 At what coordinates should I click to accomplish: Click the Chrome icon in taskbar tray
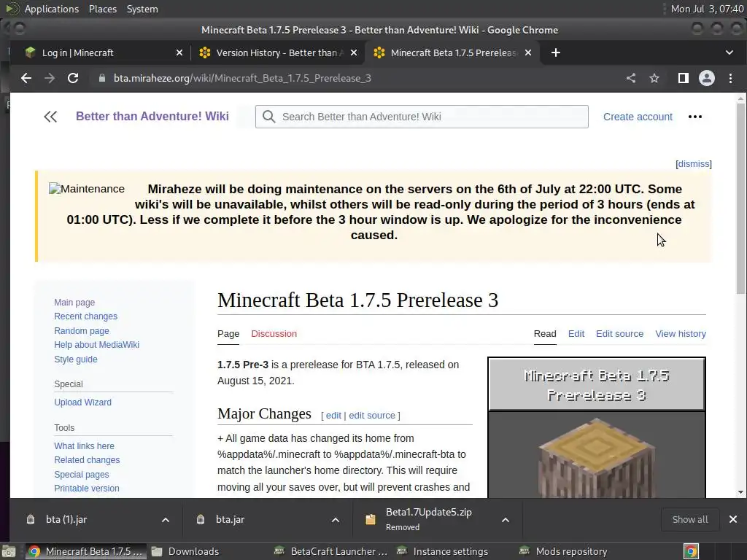692,551
